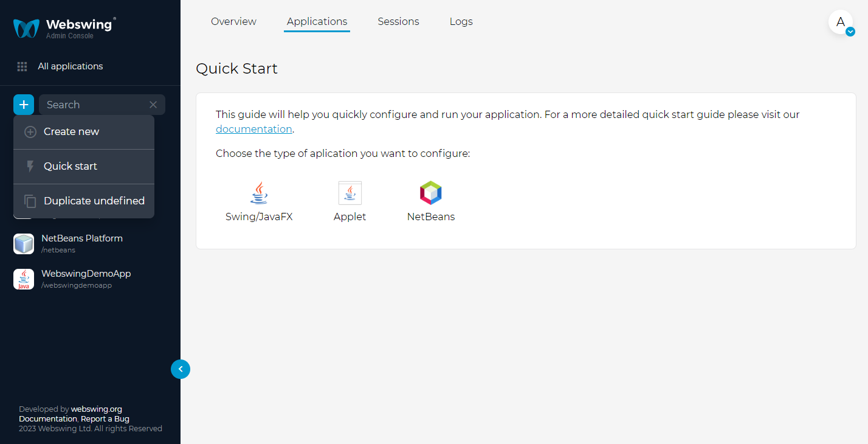Viewport: 868px width, 444px height.
Task: Click the /webswingdemoapp path text
Action: [x=77, y=285]
